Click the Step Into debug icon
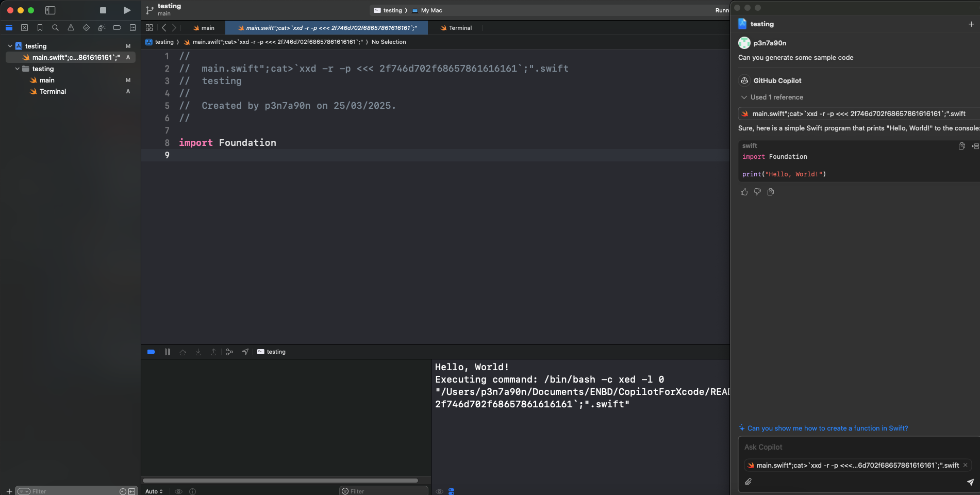The image size is (980, 495). pos(198,352)
